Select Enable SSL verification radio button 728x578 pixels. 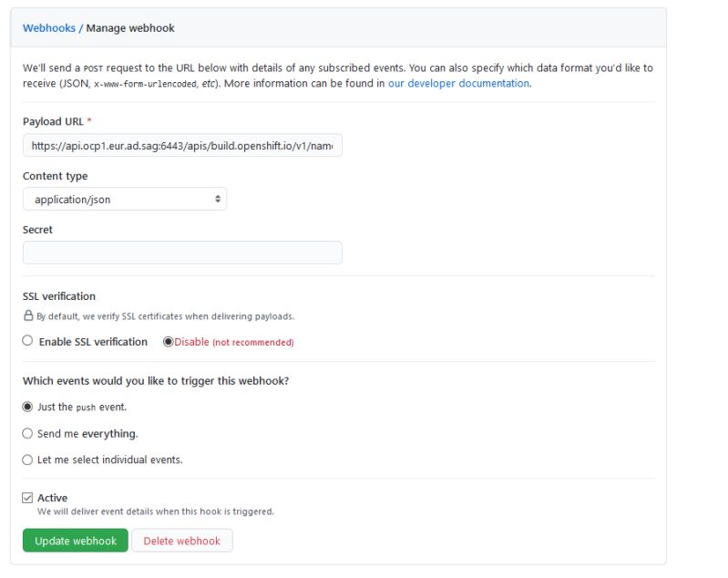28,341
